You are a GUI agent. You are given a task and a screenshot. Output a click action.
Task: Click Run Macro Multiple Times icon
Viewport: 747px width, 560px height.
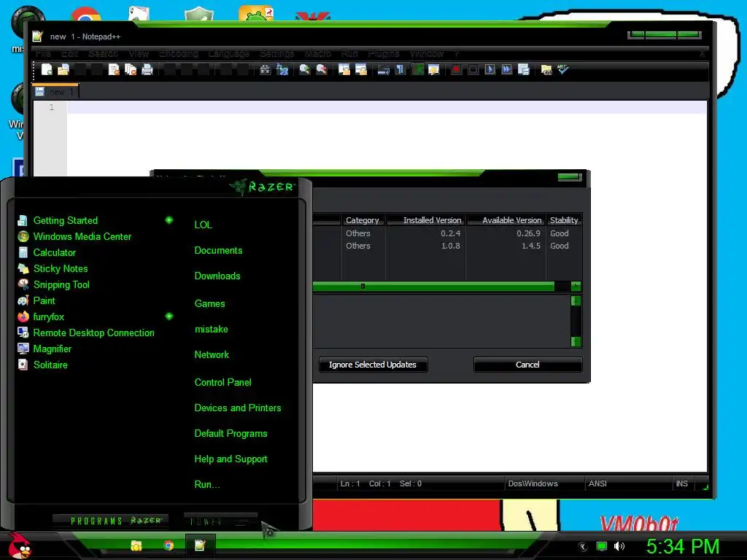[506, 69]
